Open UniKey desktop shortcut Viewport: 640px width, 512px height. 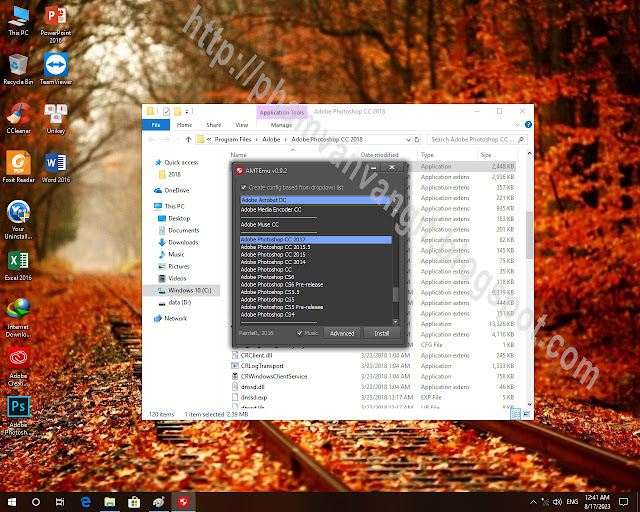coord(56,118)
